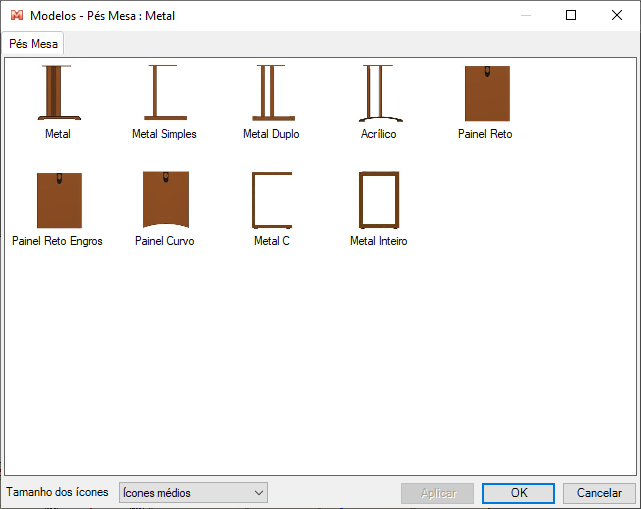This screenshot has width=641, height=509.
Task: Choose the Painel Reto model icon
Action: [487, 93]
